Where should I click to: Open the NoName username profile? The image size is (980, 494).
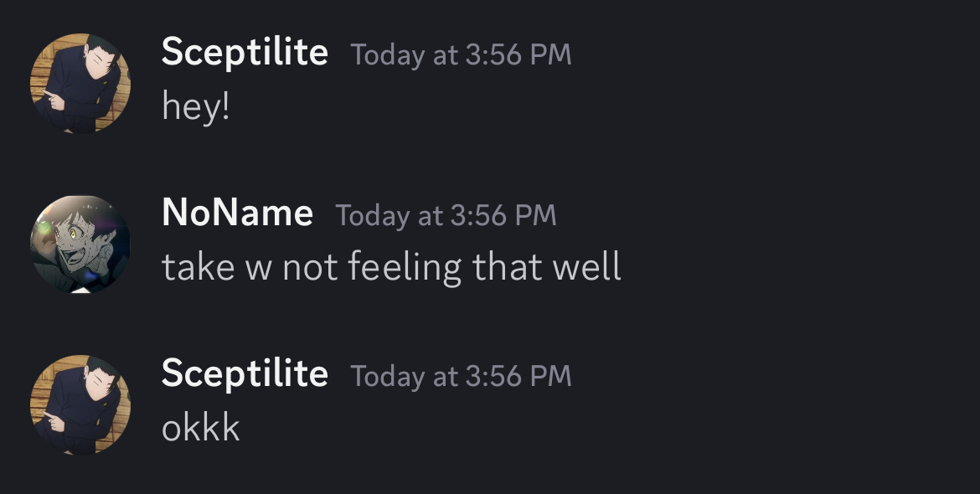click(237, 214)
